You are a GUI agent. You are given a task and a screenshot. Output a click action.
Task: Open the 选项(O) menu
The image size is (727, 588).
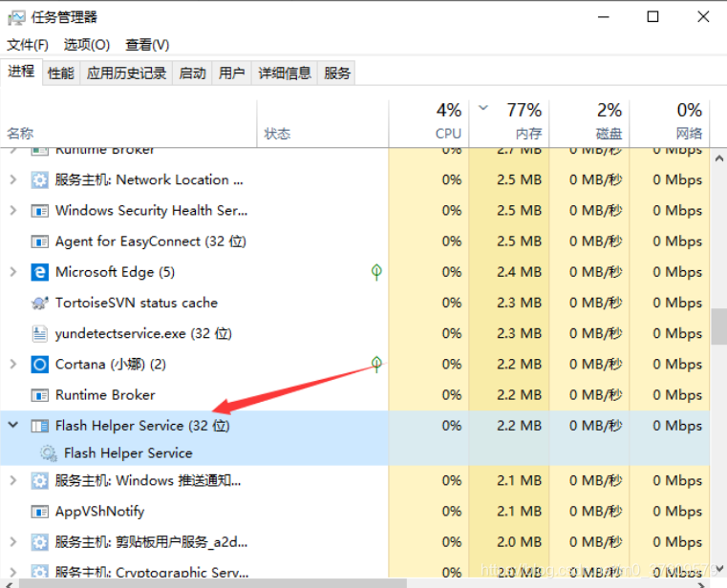[x=87, y=45]
